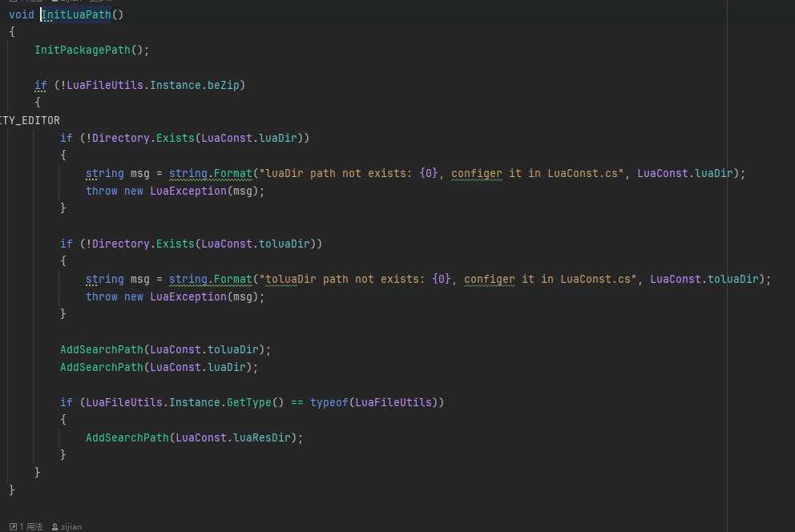Click the "luaDir path not exists" string literal
This screenshot has height=532, width=795.
click(x=441, y=173)
